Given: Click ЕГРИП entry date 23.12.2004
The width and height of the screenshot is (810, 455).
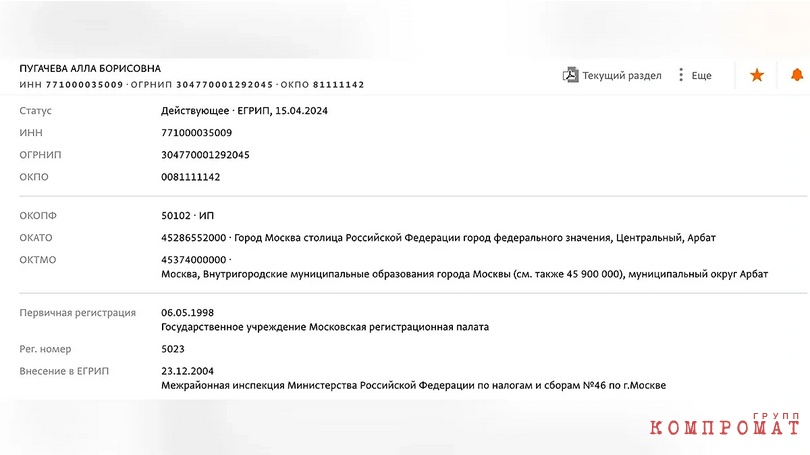Looking at the screenshot, I should pyautogui.click(x=188, y=371).
